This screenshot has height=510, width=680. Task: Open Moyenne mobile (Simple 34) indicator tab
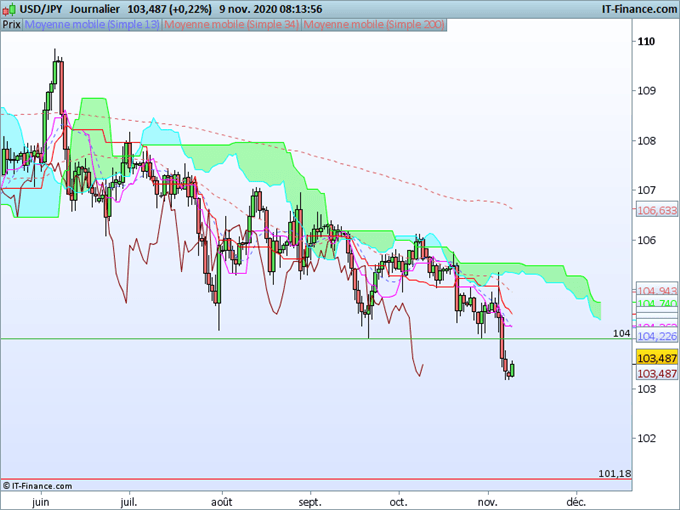coord(232,25)
